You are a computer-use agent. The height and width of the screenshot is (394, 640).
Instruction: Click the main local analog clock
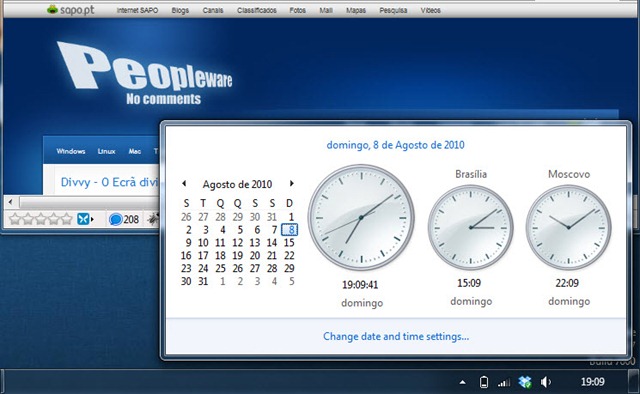click(361, 218)
